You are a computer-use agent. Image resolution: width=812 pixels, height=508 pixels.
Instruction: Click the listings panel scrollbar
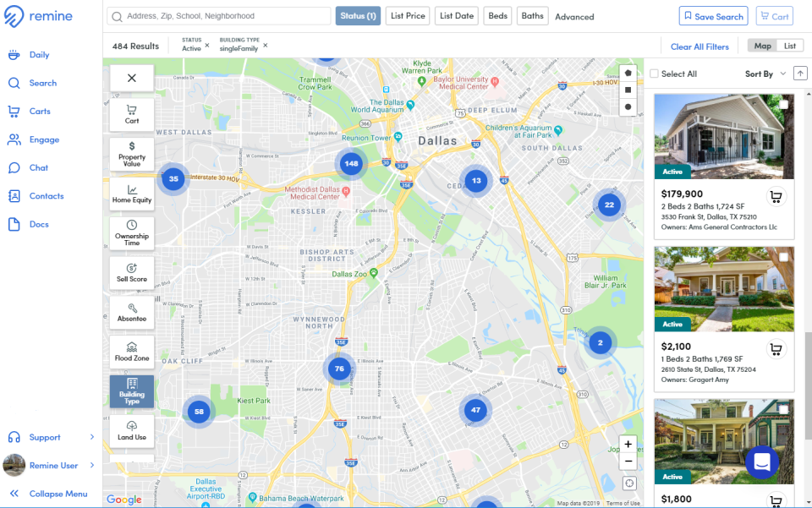pos(808,385)
